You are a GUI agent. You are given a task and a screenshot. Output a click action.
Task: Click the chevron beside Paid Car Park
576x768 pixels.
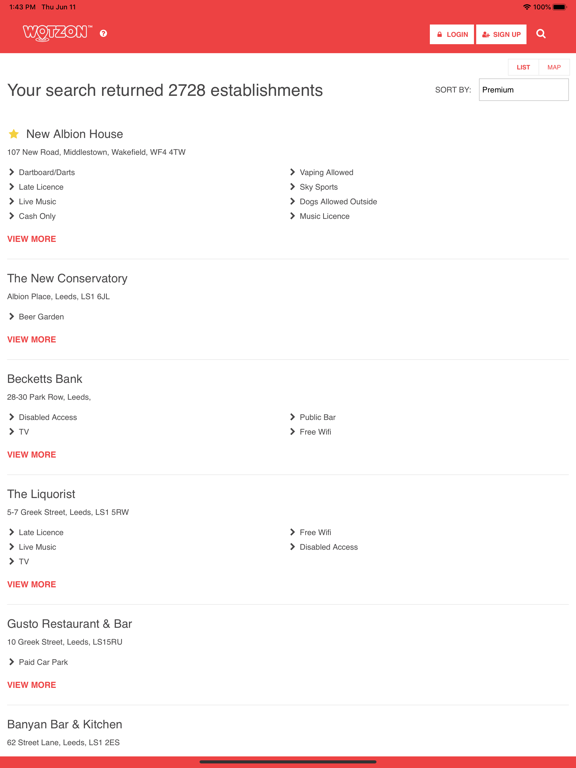(11, 662)
